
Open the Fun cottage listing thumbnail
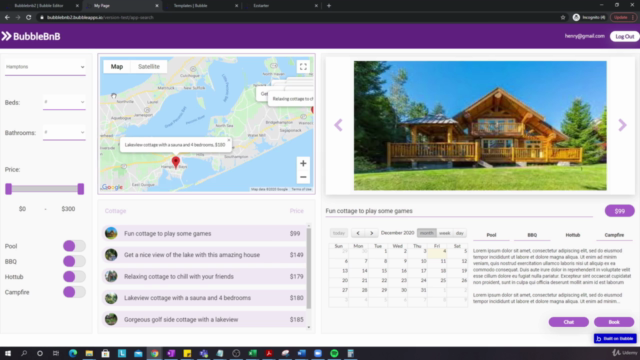pos(111,233)
